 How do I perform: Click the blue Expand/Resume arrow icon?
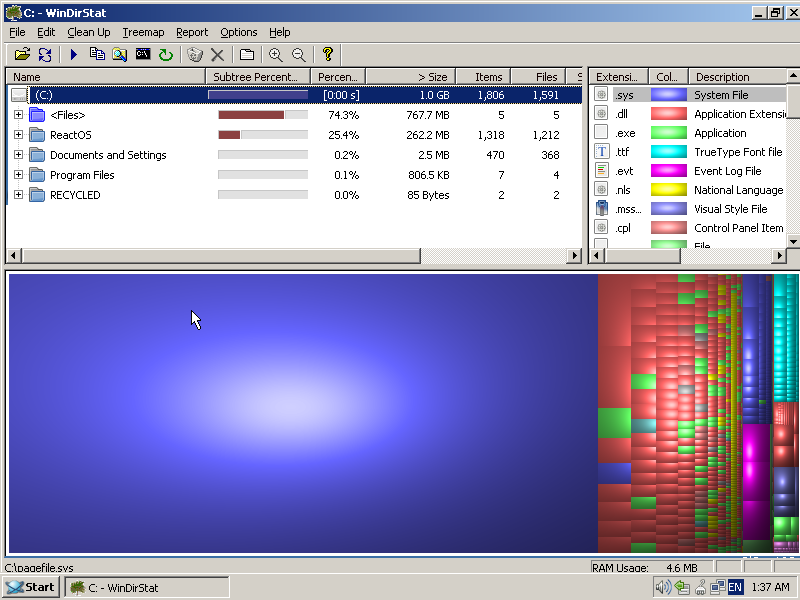(73, 54)
